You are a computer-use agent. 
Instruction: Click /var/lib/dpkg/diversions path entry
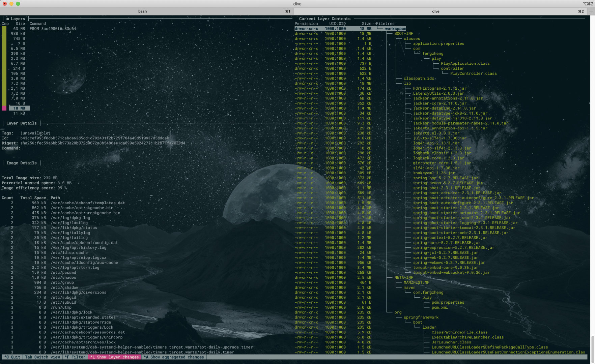tap(78, 293)
